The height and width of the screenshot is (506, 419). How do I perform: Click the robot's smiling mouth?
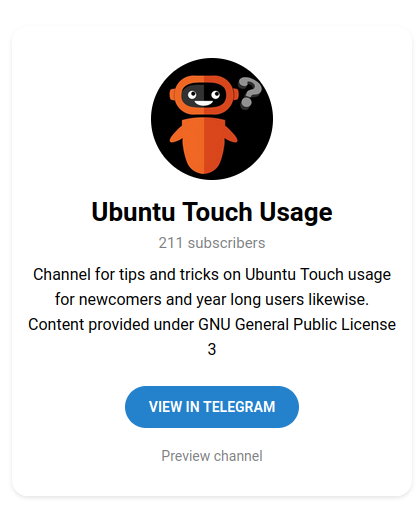(204, 103)
